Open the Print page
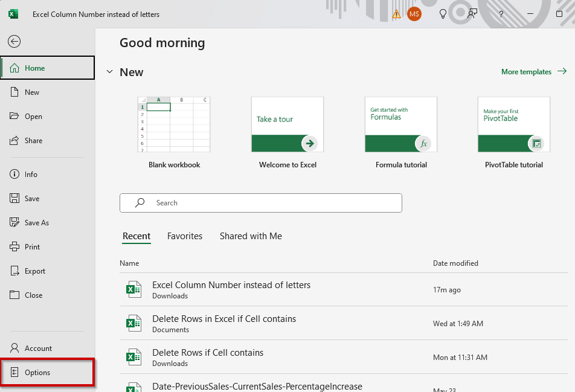Screen dimensions: 575x392 (x=32, y=247)
